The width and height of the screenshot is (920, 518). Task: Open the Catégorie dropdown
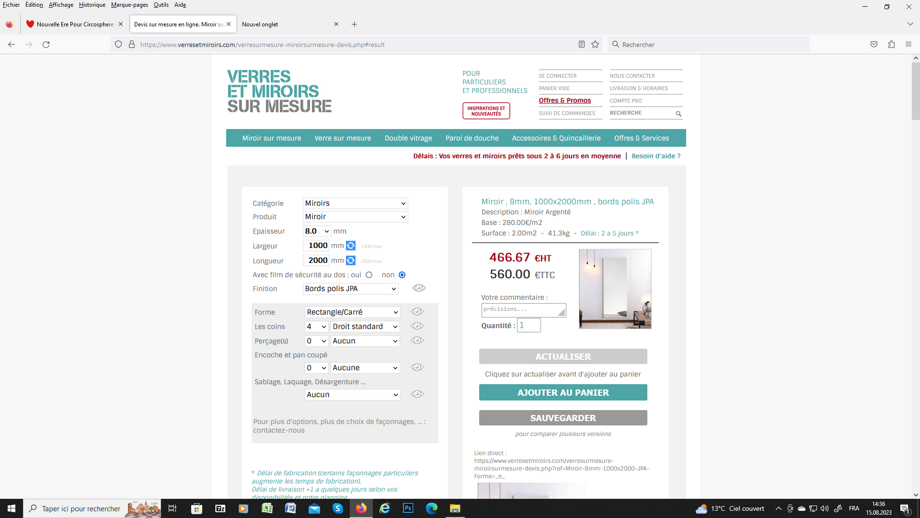click(355, 203)
